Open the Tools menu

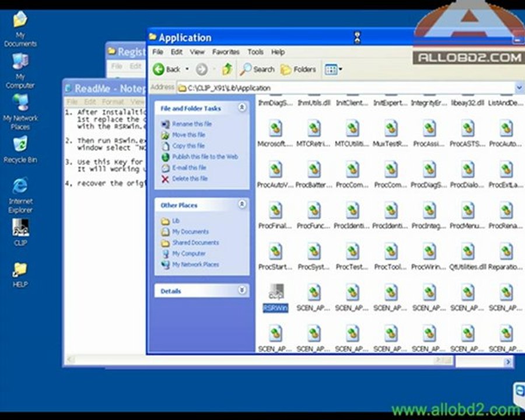255,52
